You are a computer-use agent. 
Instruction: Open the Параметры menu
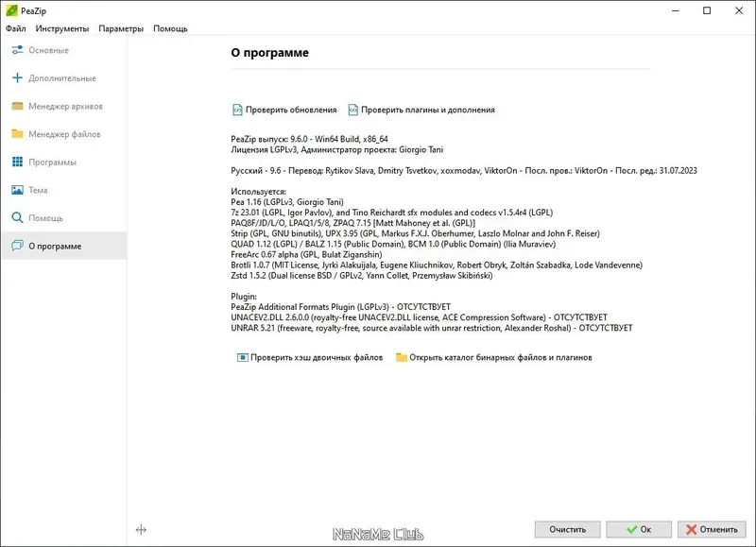[121, 28]
